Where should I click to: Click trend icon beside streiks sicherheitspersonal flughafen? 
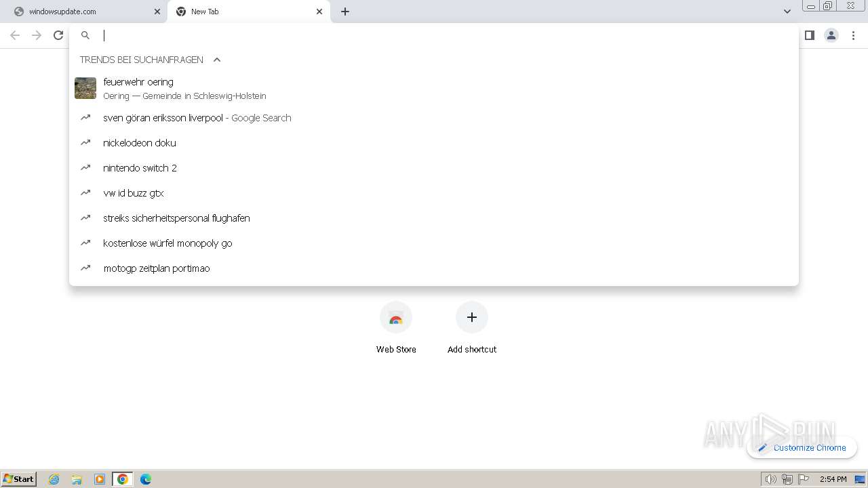click(85, 218)
